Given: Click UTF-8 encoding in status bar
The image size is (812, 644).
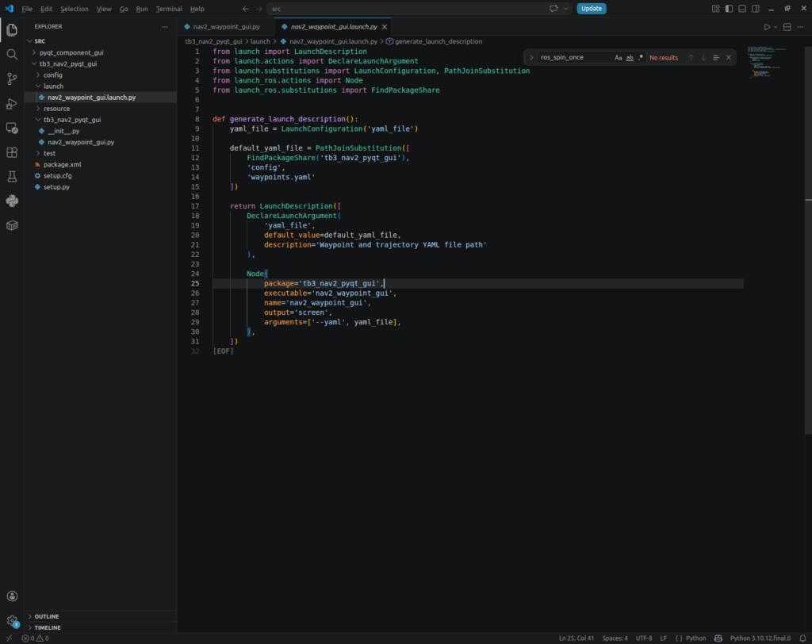Looking at the screenshot, I should 644,638.
